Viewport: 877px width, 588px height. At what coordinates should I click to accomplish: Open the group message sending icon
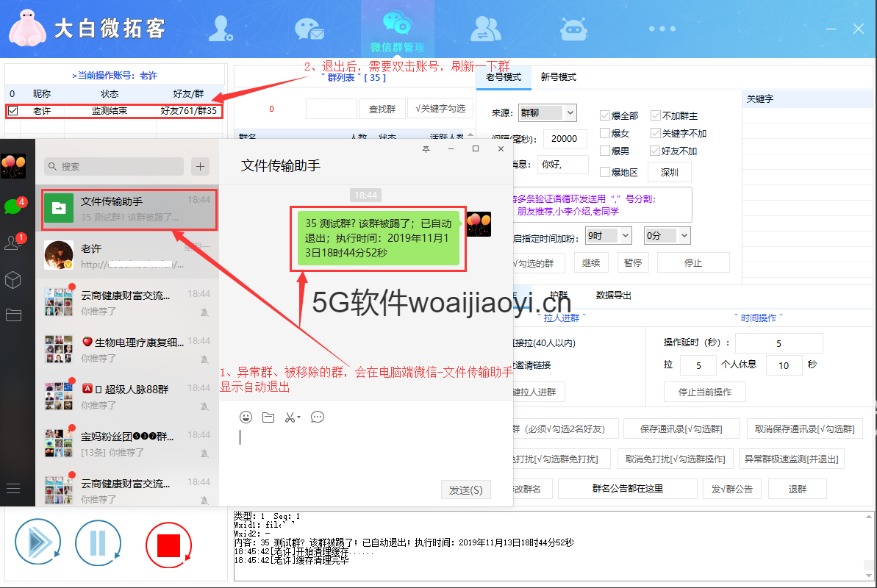[x=309, y=29]
